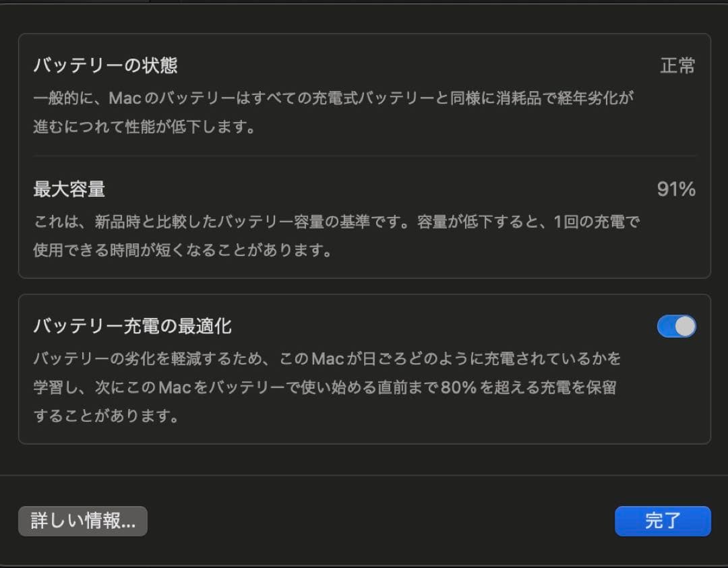Click 1回の充電で in the capacity description
This screenshot has width=728, height=568.
click(597, 222)
